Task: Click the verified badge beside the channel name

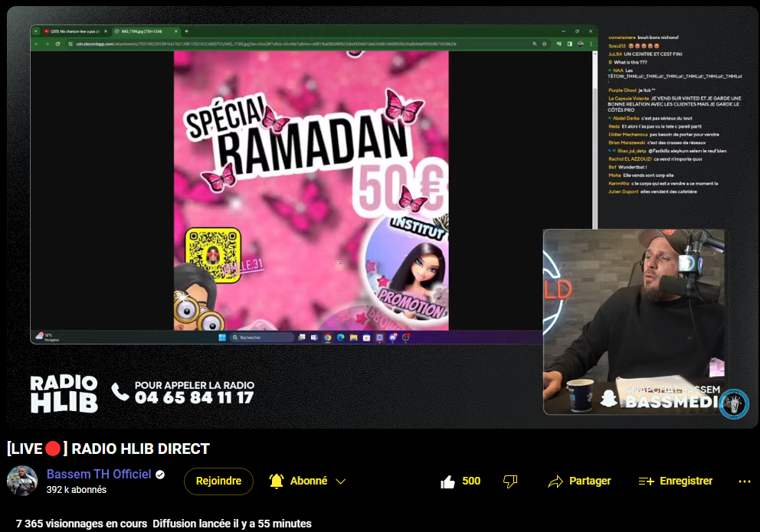Action: pos(160,475)
